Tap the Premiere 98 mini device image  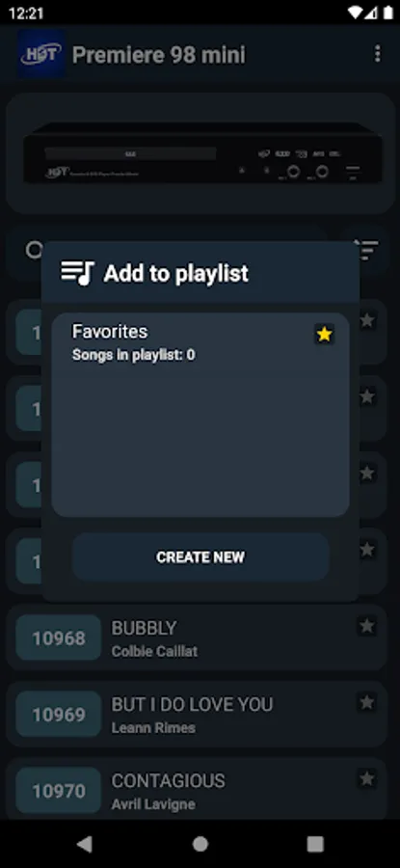(x=202, y=154)
